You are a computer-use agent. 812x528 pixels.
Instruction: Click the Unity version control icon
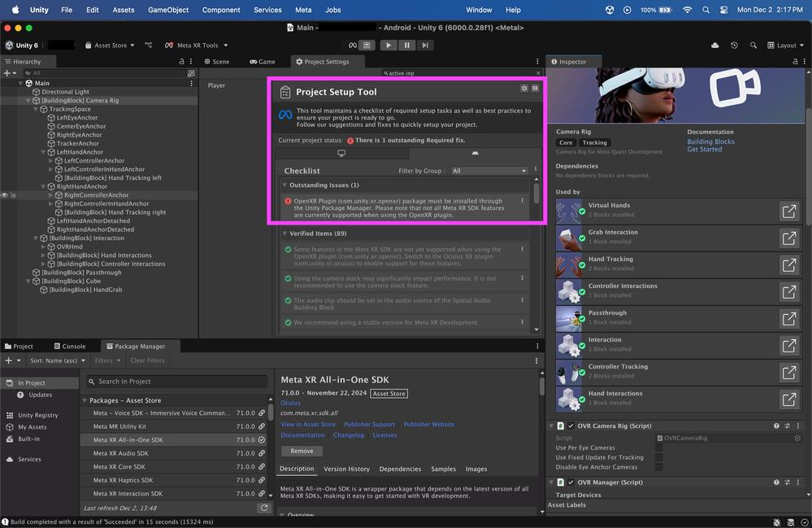click(149, 45)
